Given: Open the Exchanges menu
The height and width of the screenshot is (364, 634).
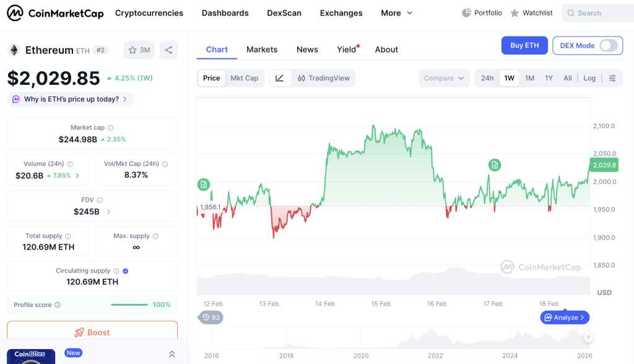Looking at the screenshot, I should pos(341,13).
